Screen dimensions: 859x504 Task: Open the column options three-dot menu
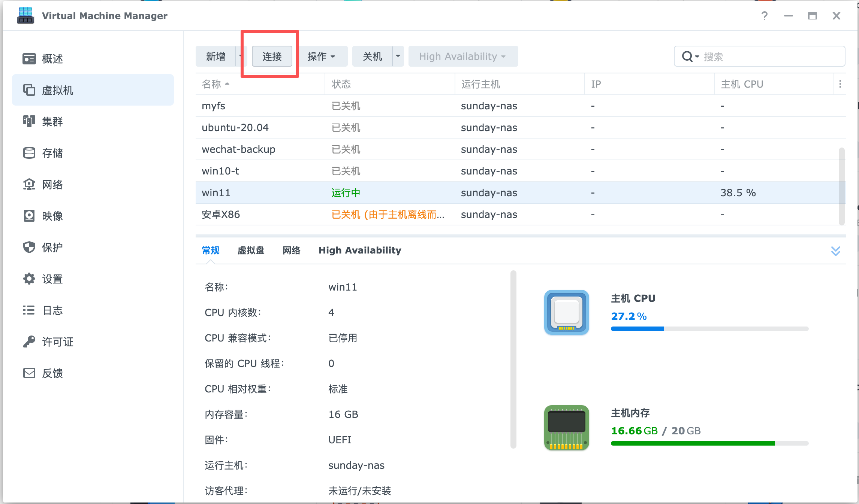(840, 84)
